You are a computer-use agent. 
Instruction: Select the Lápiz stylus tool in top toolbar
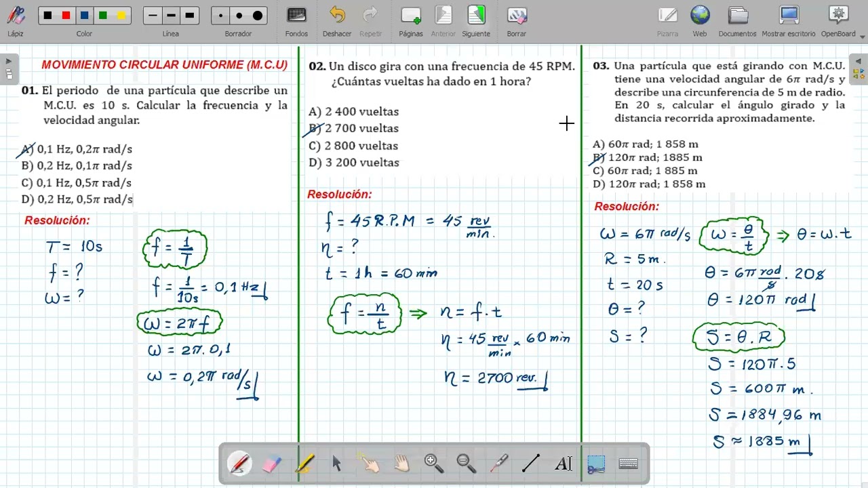point(16,20)
